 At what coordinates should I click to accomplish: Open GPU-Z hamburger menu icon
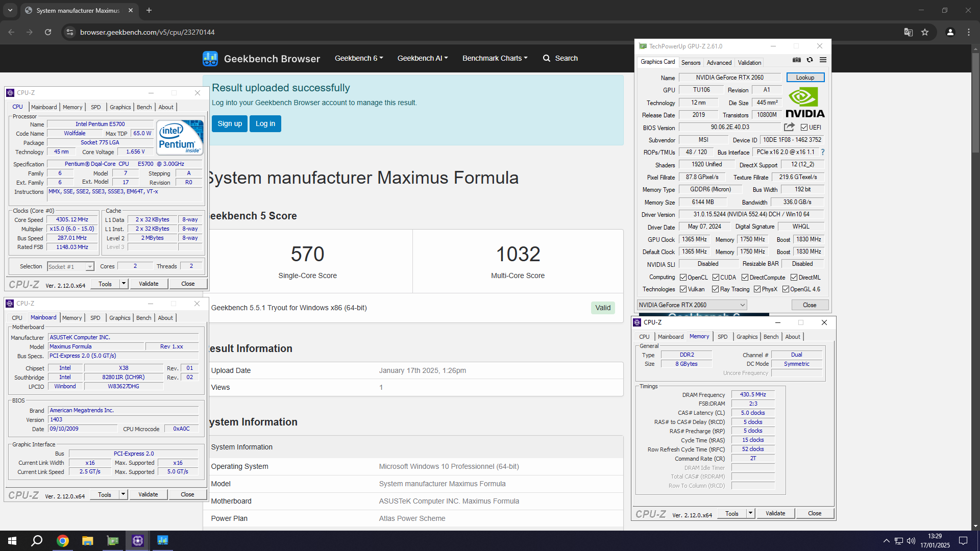tap(823, 60)
